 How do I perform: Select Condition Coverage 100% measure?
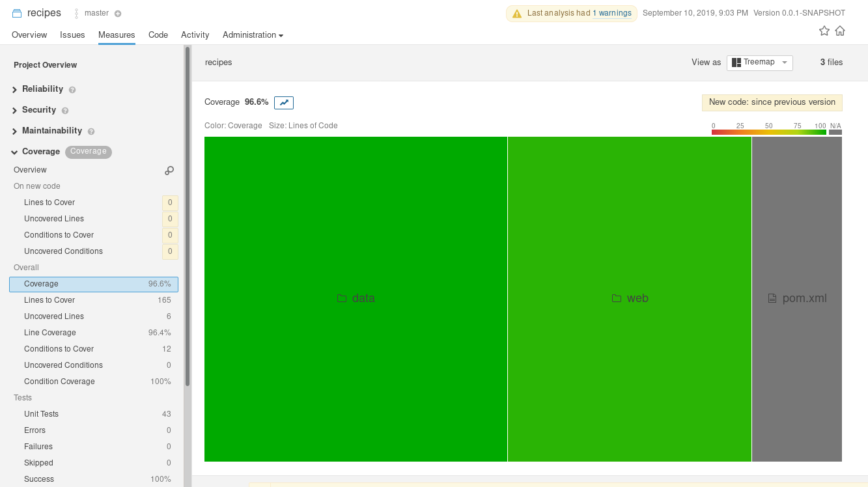[94, 382]
